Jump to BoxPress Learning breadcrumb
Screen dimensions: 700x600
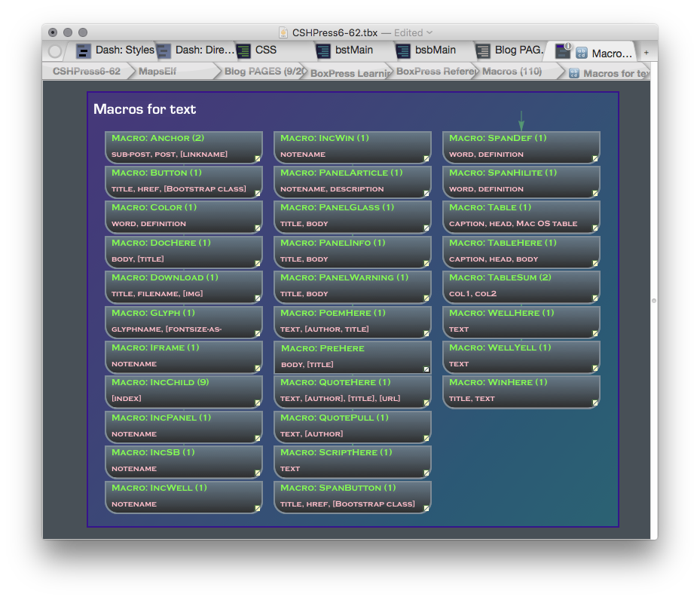click(x=349, y=73)
